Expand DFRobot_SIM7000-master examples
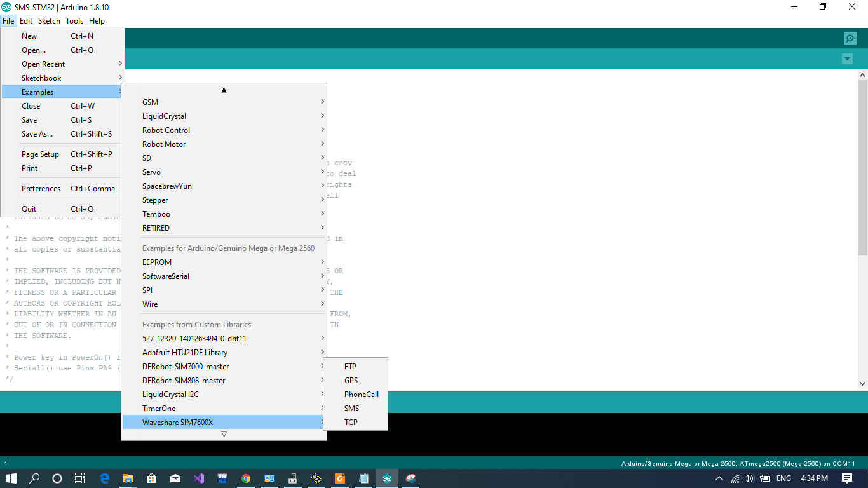This screenshot has width=868, height=488. click(224, 367)
